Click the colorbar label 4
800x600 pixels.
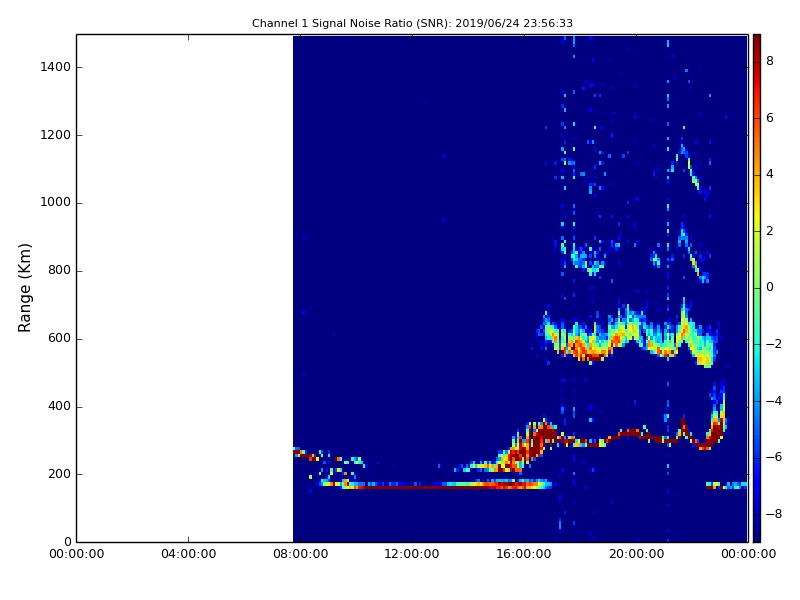pyautogui.click(x=770, y=174)
